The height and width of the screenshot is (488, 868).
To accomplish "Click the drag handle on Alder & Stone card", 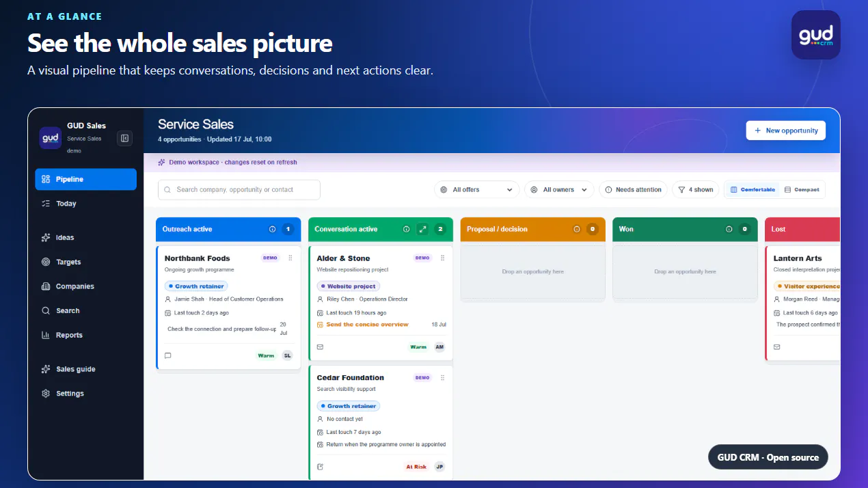I will [443, 258].
